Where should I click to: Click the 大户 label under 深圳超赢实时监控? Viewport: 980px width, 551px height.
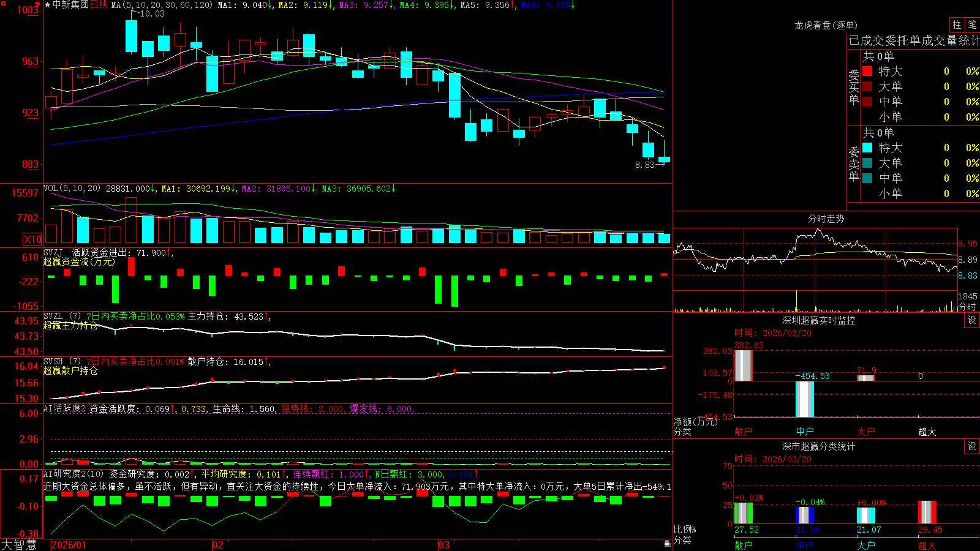[x=866, y=432]
